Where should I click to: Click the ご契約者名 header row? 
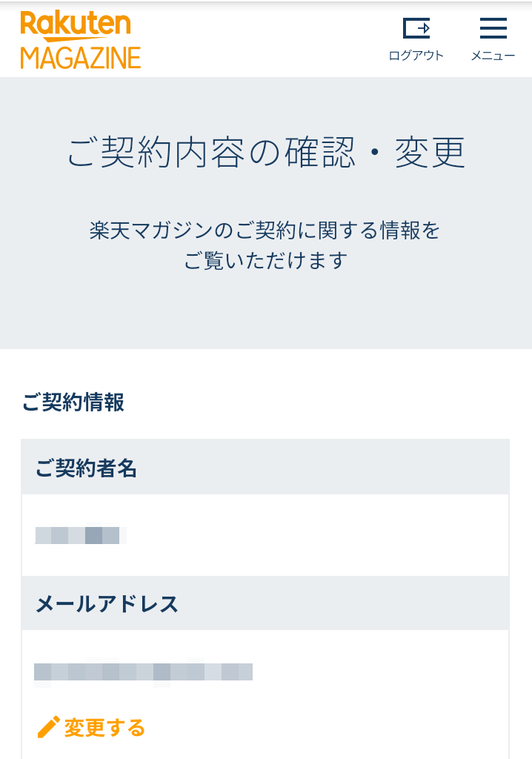265,467
